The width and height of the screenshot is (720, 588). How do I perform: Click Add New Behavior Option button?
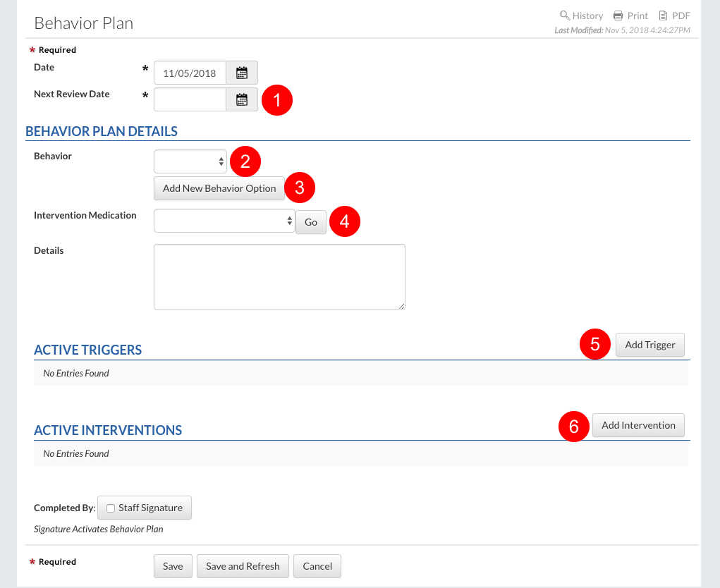tap(219, 188)
